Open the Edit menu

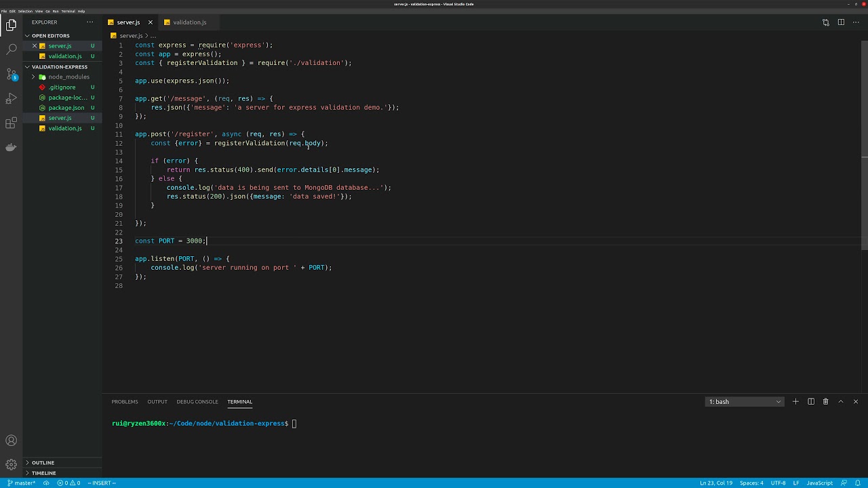point(12,11)
